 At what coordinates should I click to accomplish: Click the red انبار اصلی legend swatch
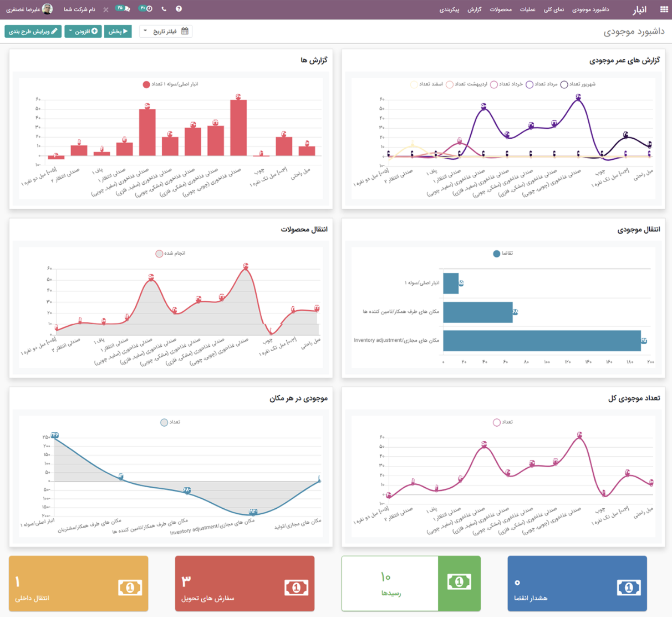point(146,85)
